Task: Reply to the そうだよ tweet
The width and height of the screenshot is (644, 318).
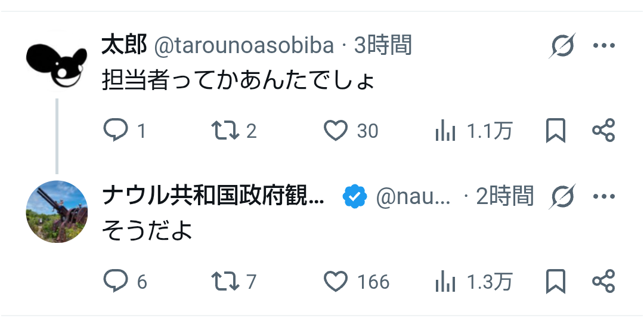Action: (115, 281)
